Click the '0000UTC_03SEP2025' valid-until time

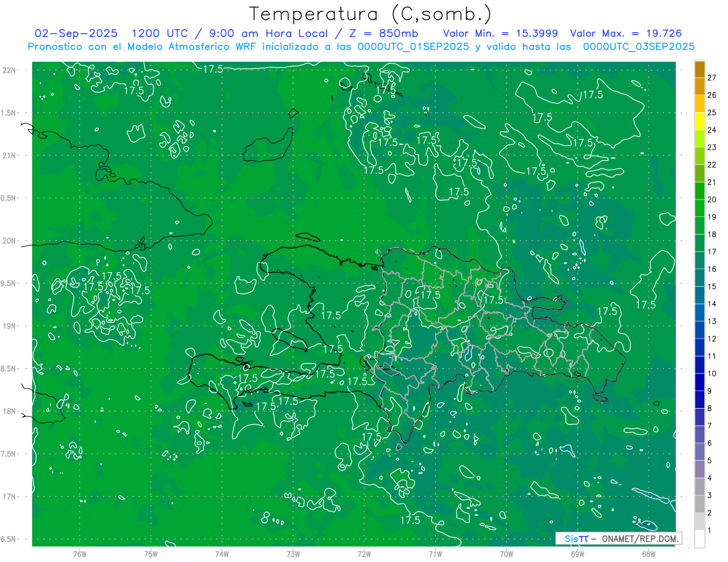pos(638,47)
